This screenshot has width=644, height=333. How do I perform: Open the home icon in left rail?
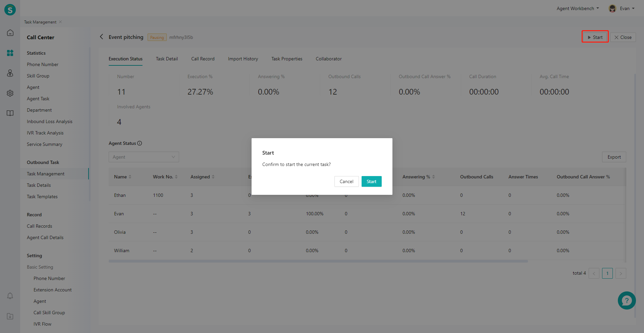click(10, 33)
